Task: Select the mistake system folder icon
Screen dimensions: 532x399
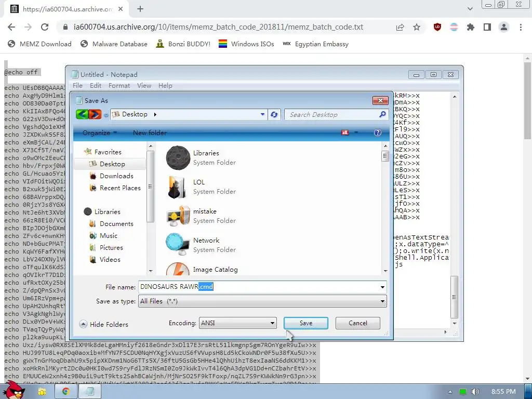Action: pyautogui.click(x=178, y=216)
